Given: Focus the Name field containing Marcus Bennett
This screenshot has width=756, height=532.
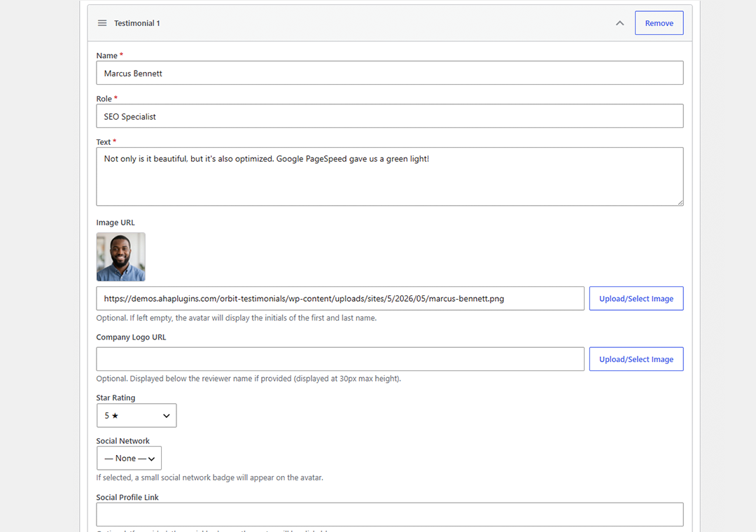Looking at the screenshot, I should 390,73.
